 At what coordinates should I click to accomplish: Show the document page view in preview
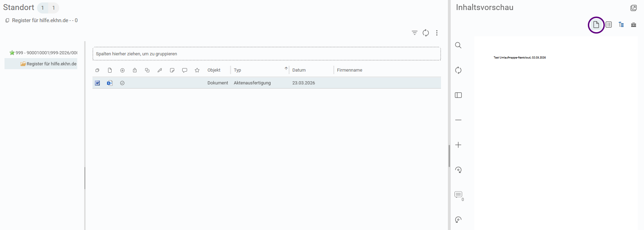pos(596,25)
